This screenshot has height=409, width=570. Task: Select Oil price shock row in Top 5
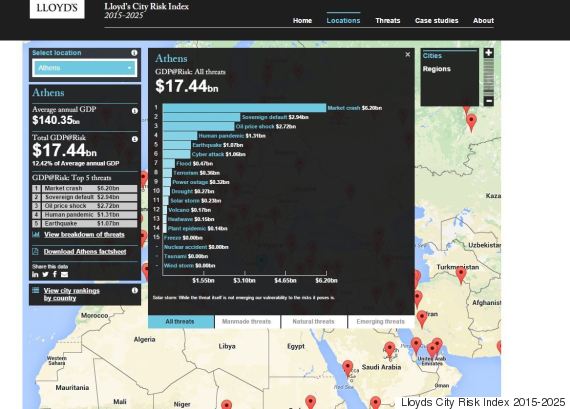[x=85, y=206]
